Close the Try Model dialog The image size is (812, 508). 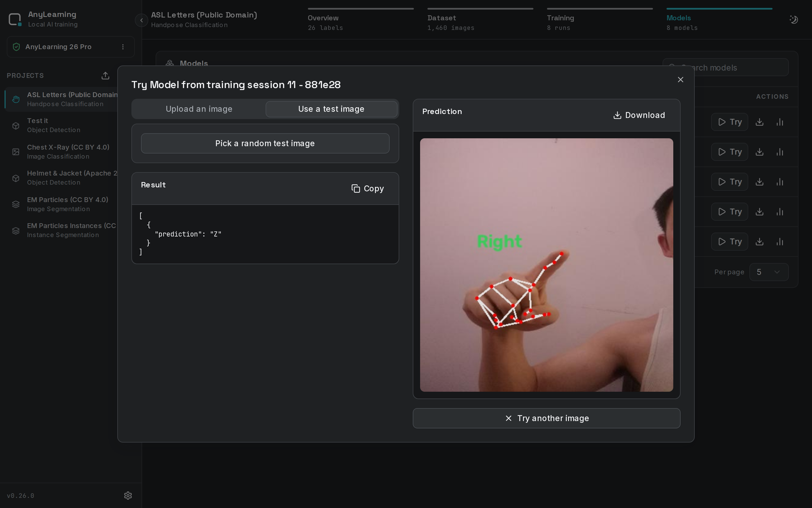coord(680,80)
